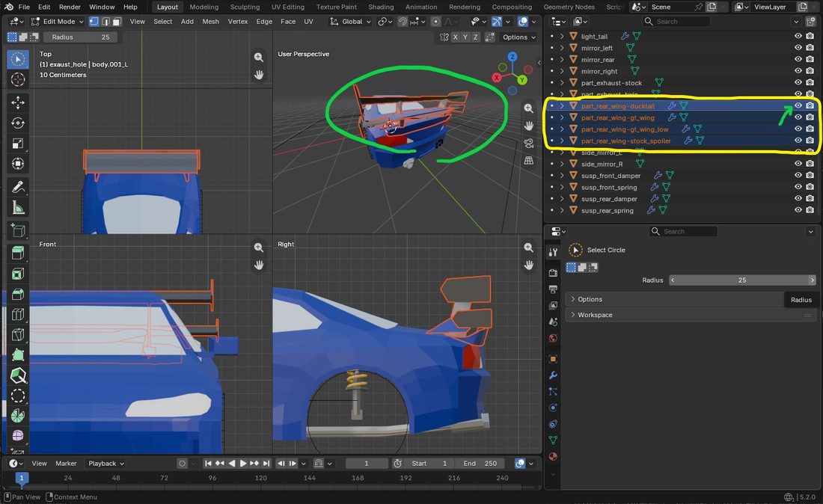
Task: Click the frame 1 playhead marker
Action: coord(22,478)
